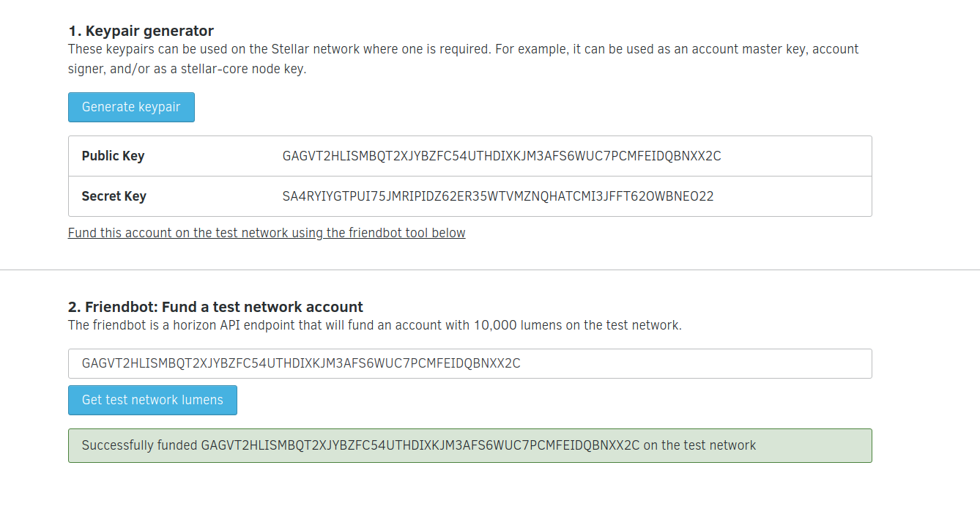The height and width of the screenshot is (520, 980).
Task: Click the Public Key label in the table
Action: [113, 156]
